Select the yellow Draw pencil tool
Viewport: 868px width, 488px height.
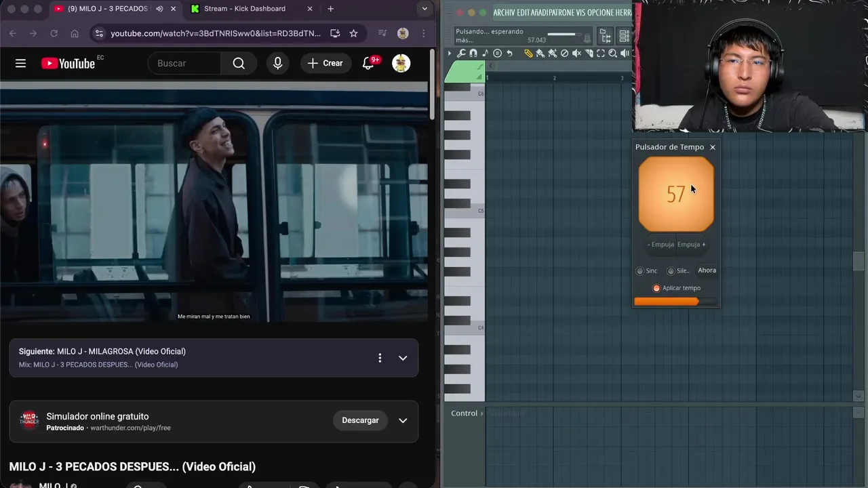528,53
